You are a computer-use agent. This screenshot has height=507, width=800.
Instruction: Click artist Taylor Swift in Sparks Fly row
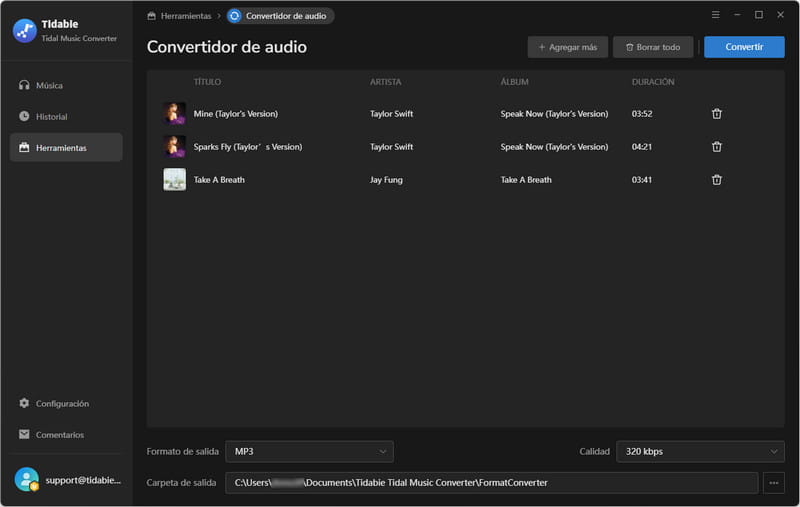point(391,147)
